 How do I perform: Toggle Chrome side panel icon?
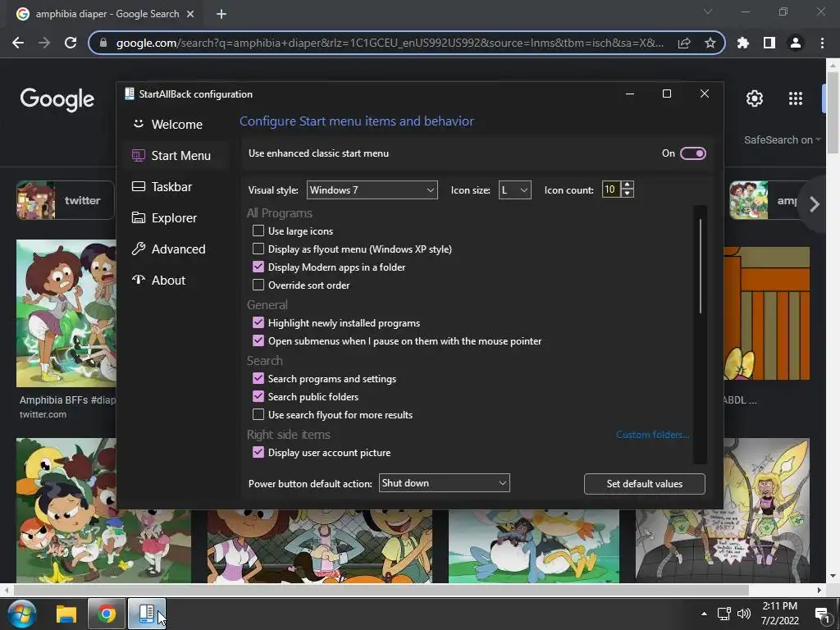tap(769, 43)
